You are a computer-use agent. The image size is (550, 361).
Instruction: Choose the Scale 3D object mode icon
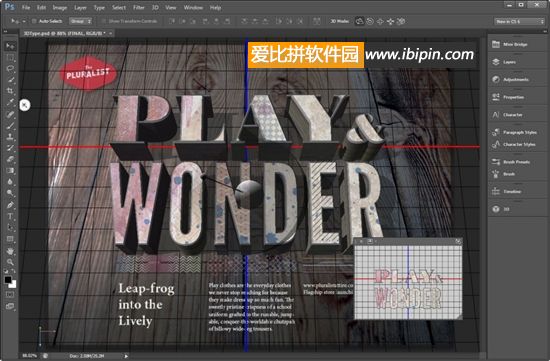coord(401,21)
